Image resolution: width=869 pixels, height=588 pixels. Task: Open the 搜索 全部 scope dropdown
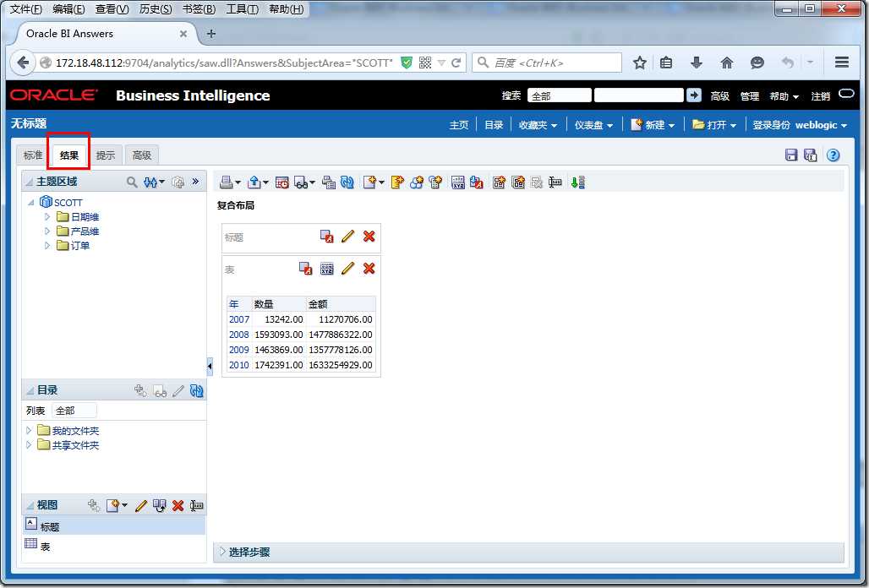coord(560,95)
